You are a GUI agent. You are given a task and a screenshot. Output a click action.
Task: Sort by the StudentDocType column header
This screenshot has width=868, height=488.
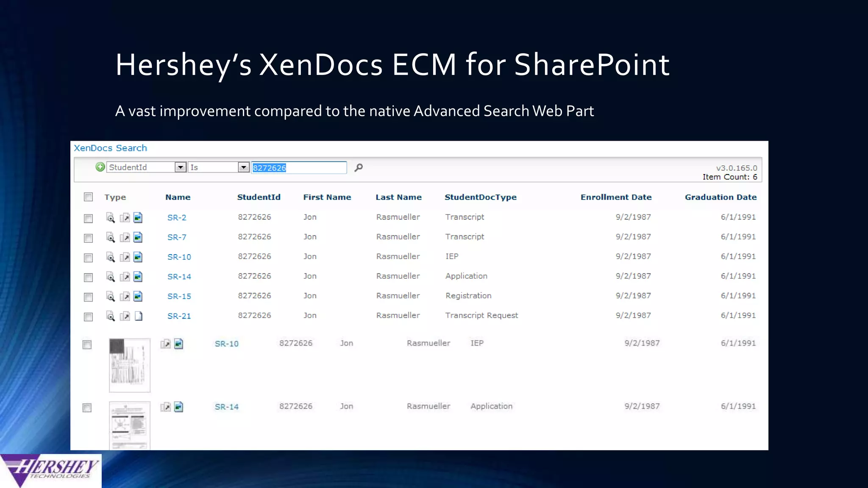pyautogui.click(x=481, y=197)
